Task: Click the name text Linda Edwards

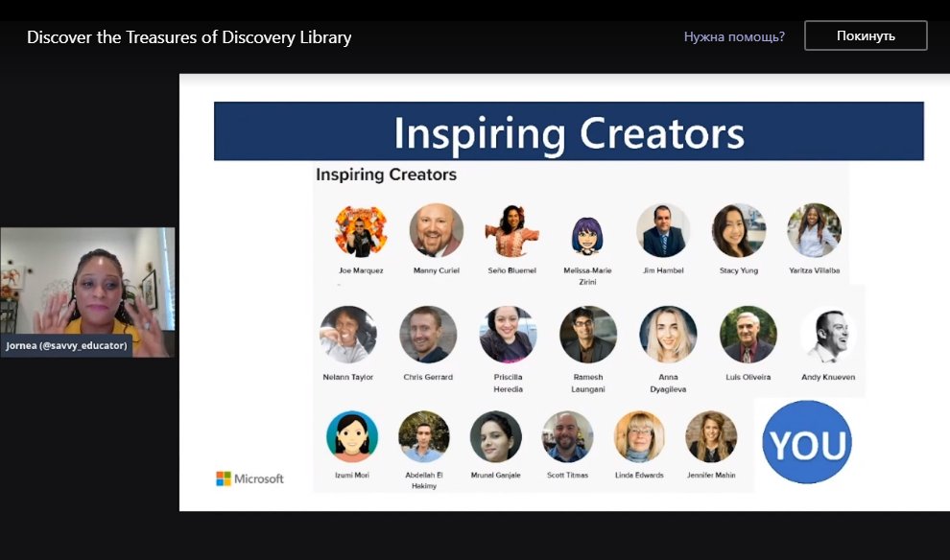Action: 639,475
